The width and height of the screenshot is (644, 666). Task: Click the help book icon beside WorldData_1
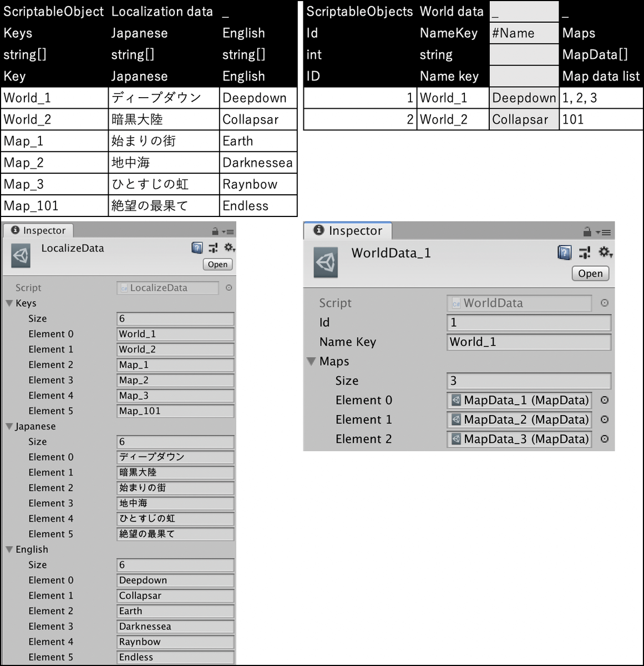pyautogui.click(x=564, y=253)
